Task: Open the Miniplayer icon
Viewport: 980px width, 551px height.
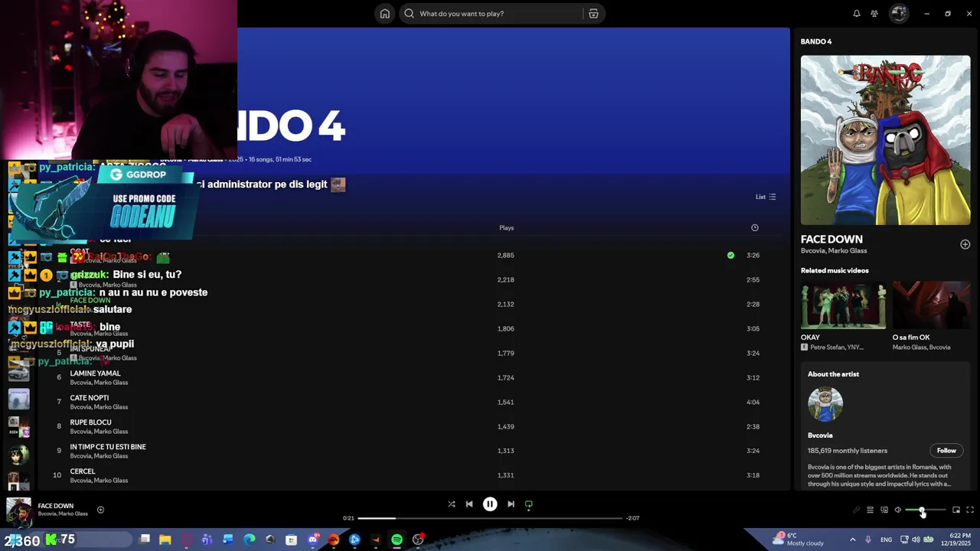Action: (956, 510)
